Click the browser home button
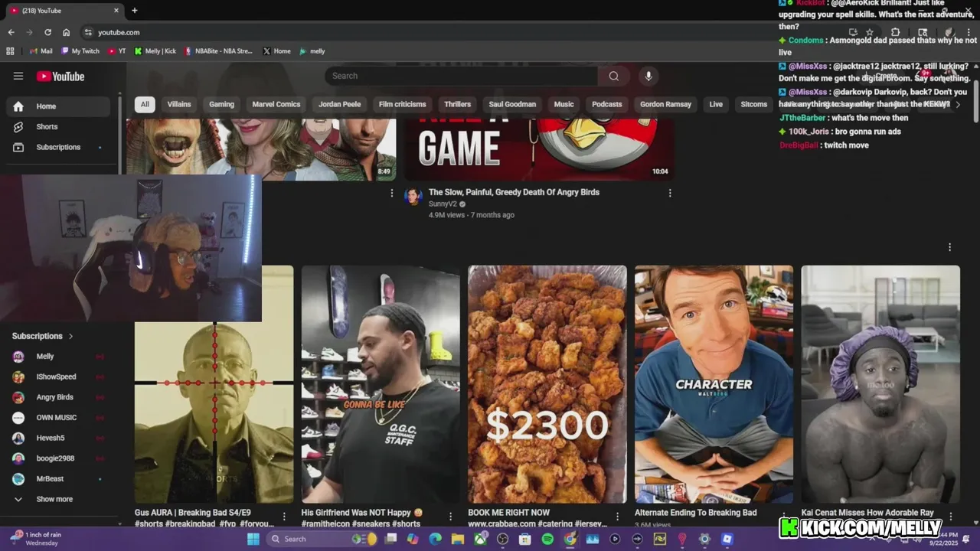The height and width of the screenshot is (551, 980). [66, 32]
